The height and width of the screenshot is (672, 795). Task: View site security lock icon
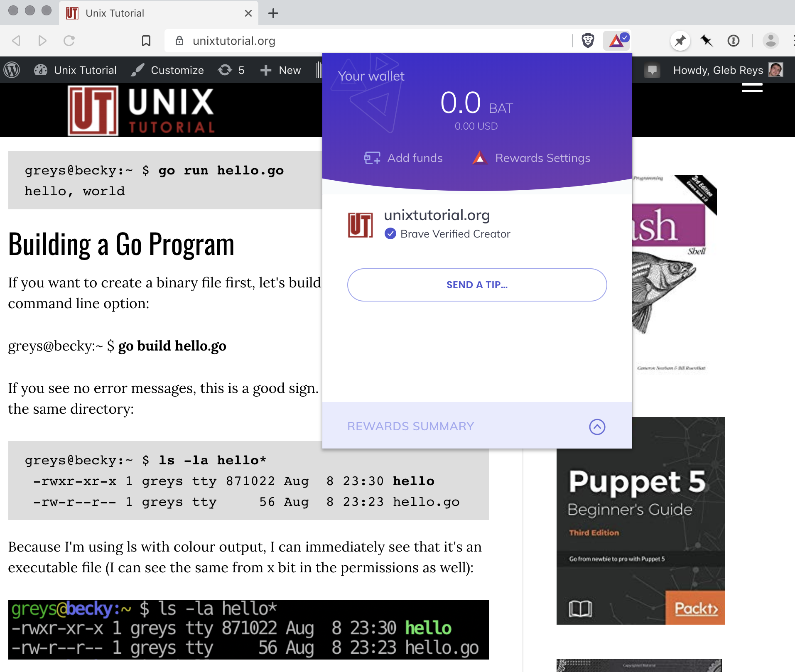click(x=179, y=41)
